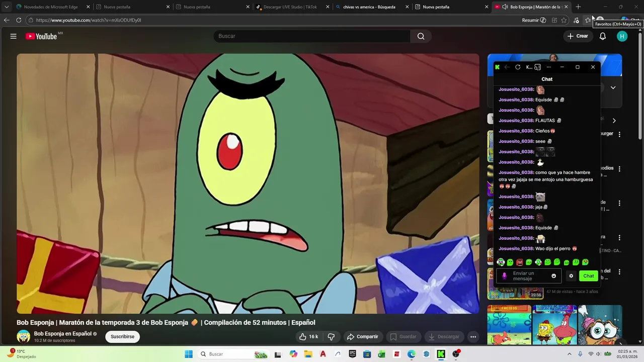Click the cast icon in Kick chat popup

pos(537,67)
